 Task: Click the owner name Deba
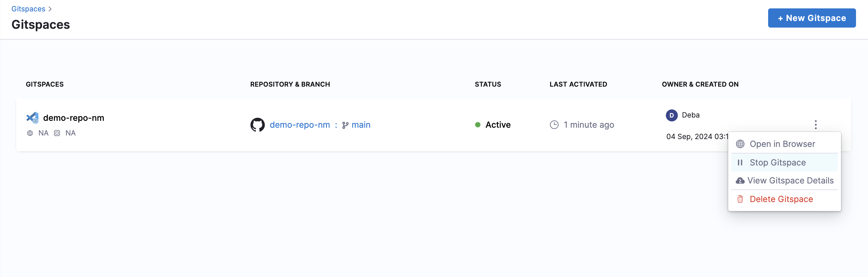[x=690, y=115]
